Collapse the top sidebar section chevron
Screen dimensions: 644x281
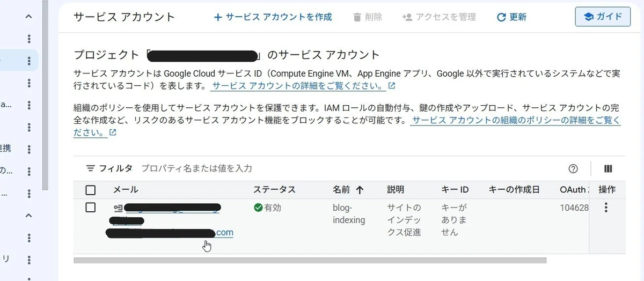pyautogui.click(x=29, y=17)
